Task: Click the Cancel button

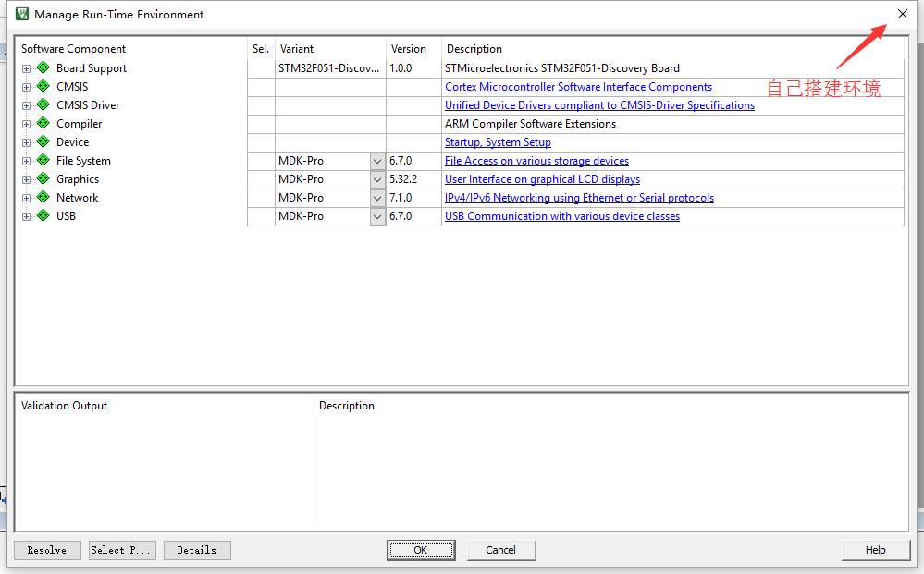Action: (501, 550)
